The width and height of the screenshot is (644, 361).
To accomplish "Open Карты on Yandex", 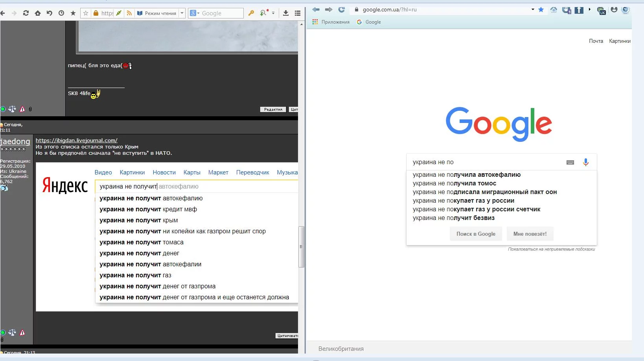I will (x=192, y=172).
